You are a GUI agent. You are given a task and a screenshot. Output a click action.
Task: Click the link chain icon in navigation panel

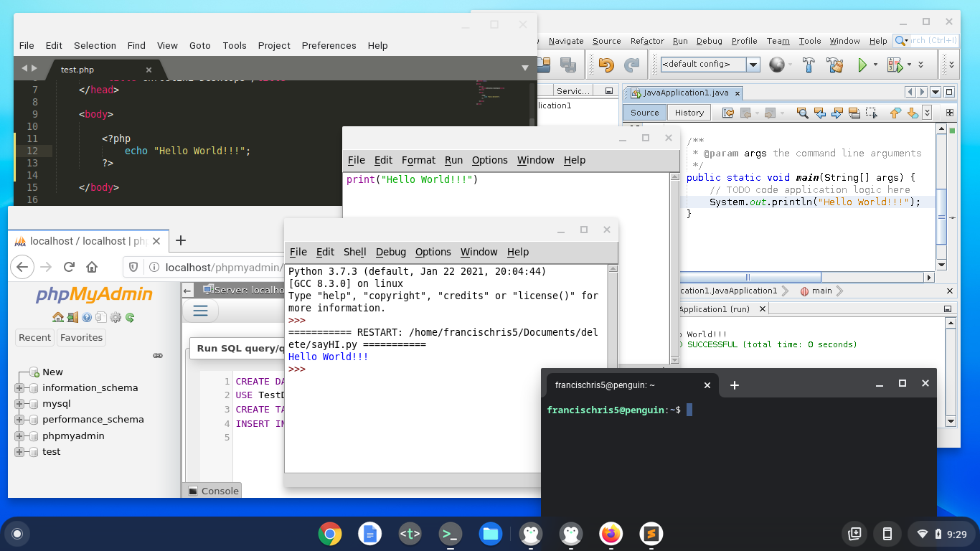(158, 355)
